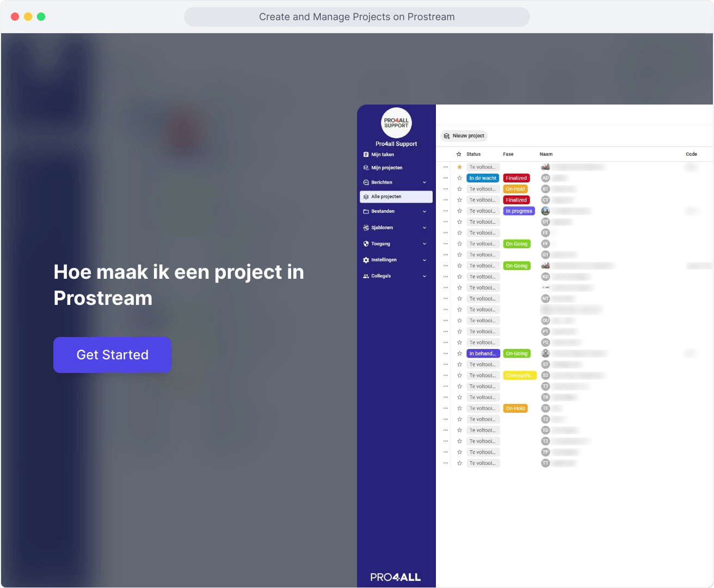This screenshot has height=588, width=714.
Task: Open row options for the TT project
Action: click(446, 463)
